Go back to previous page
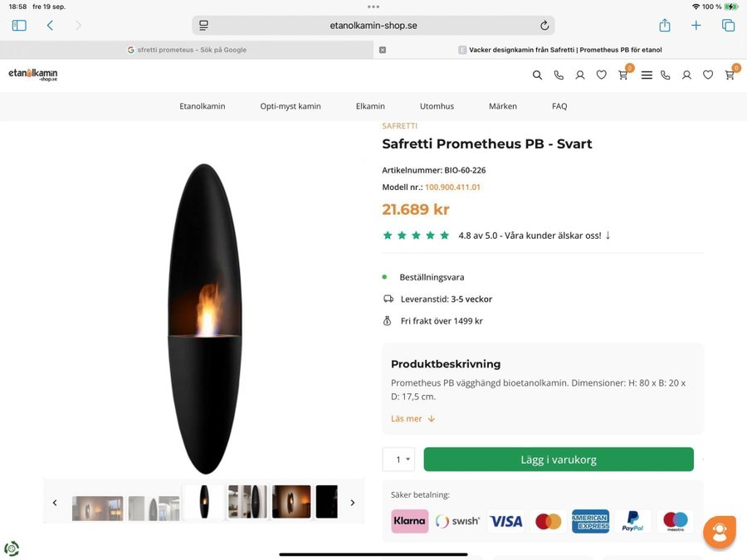The height and width of the screenshot is (560, 747). 50,26
